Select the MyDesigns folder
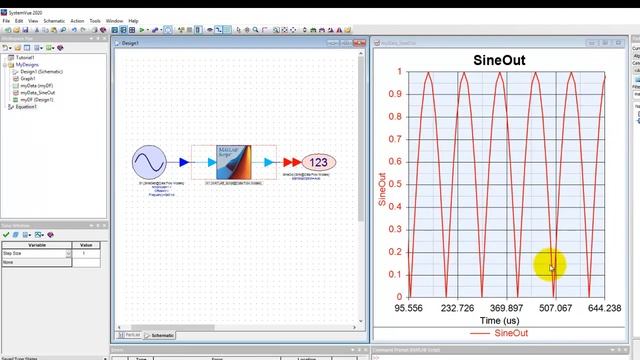Screen dimensions: 640x360 click(27, 64)
